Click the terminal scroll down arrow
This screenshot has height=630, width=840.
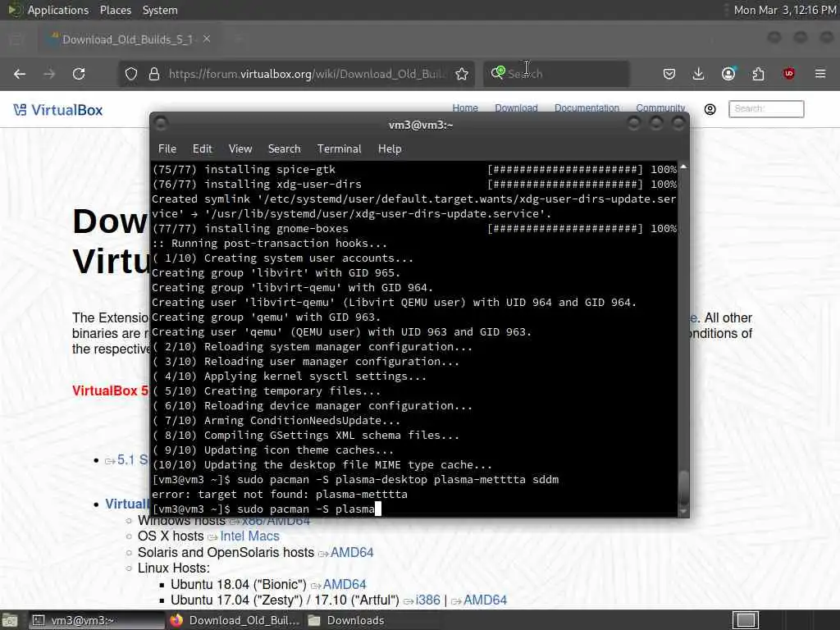683,512
